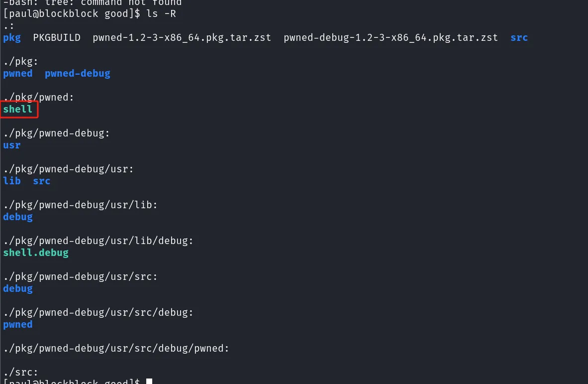Click the ls -R command text
The image size is (588, 384).
coord(161,14)
